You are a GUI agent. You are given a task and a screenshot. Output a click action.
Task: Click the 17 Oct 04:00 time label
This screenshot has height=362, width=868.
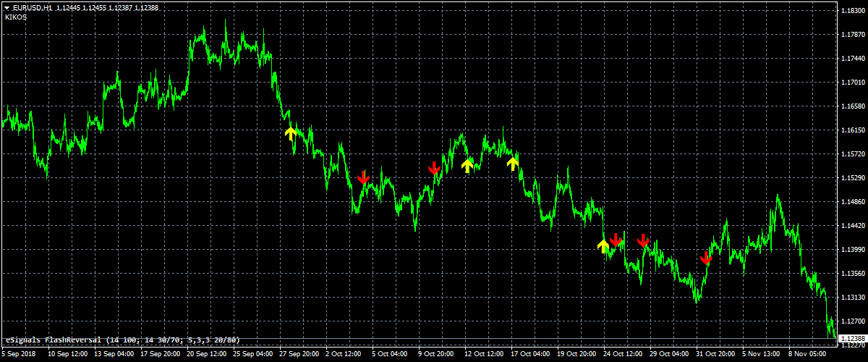click(x=531, y=355)
